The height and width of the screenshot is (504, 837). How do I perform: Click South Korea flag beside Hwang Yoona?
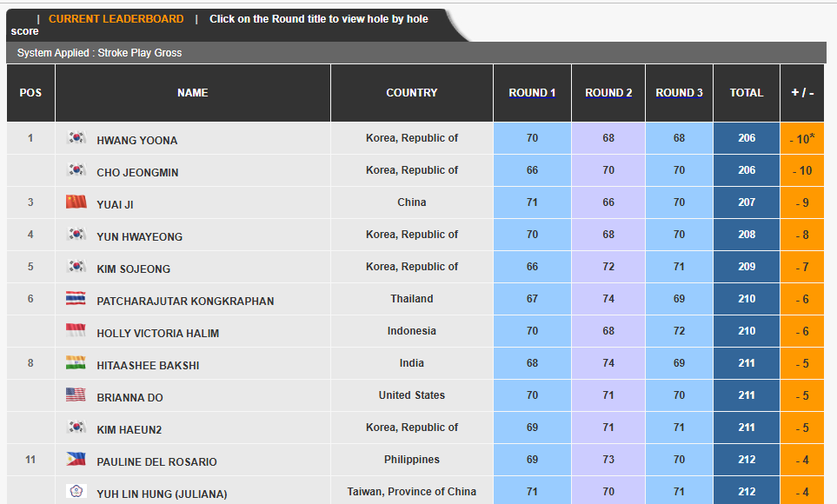tap(76, 137)
